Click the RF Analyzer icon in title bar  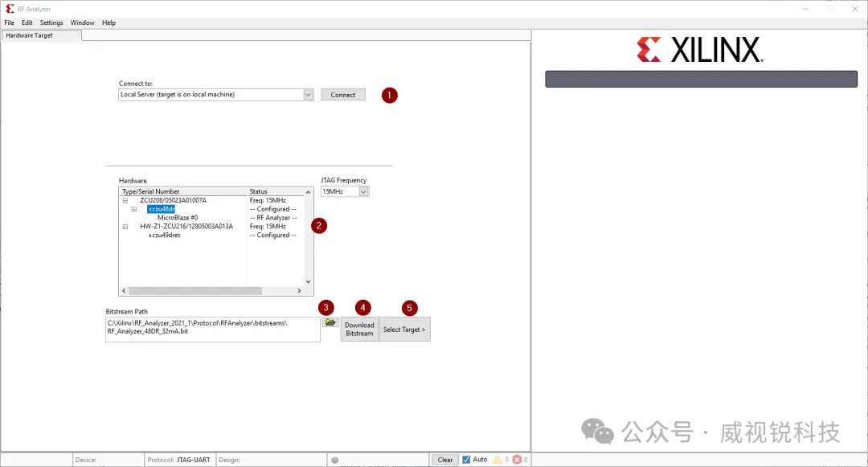8,8
